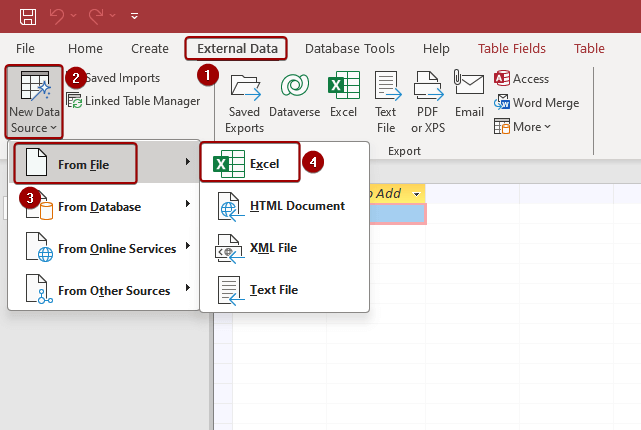Expand the More export dropdown
Viewport: 641px width, 430px height.
click(522, 127)
